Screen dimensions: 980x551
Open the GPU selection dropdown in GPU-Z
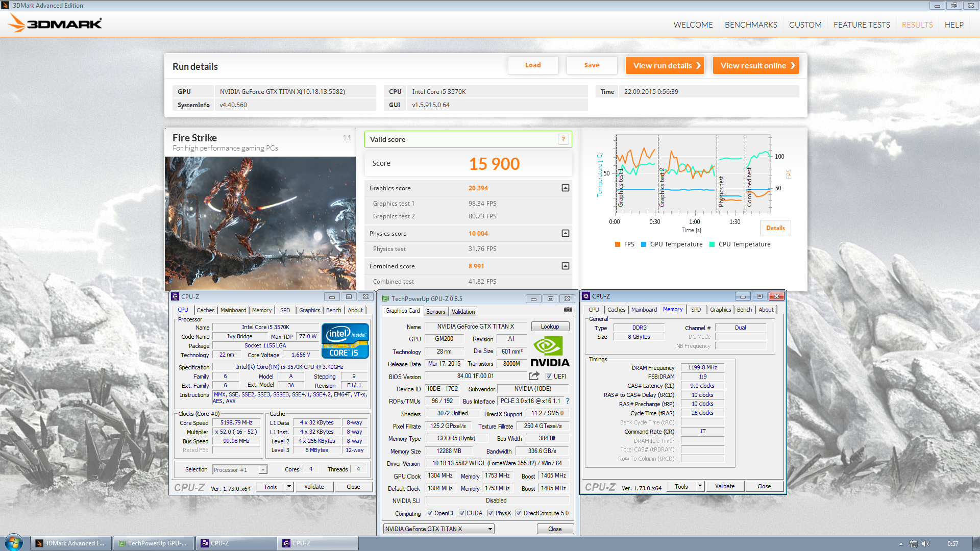439,529
